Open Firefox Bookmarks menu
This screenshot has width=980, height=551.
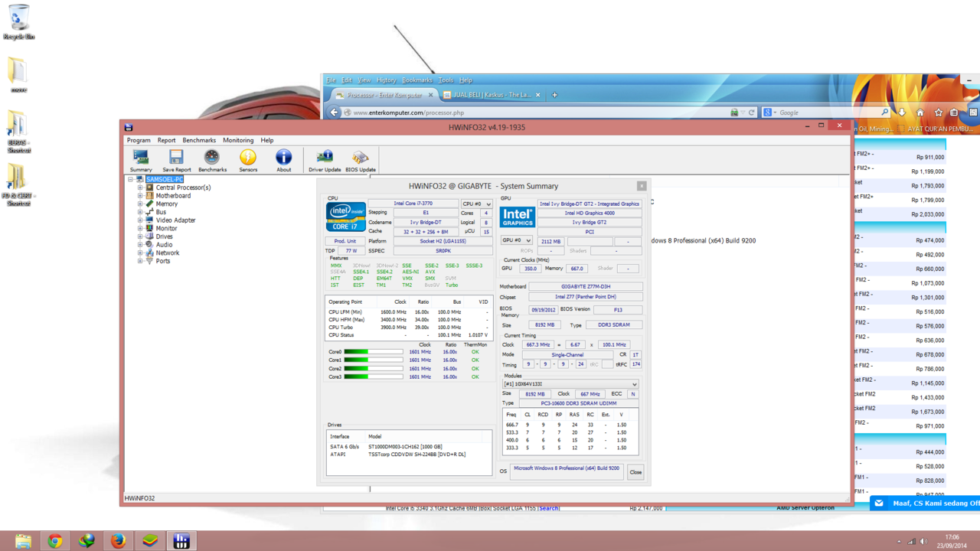tap(417, 80)
